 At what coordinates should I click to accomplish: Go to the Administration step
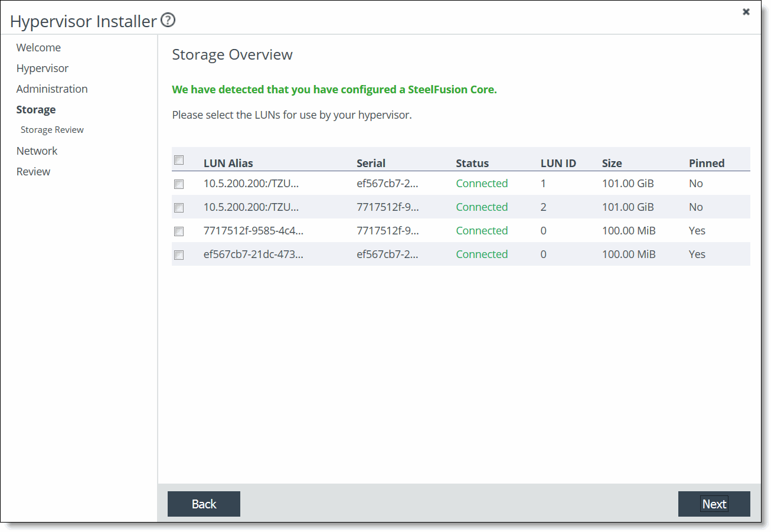[x=52, y=89]
